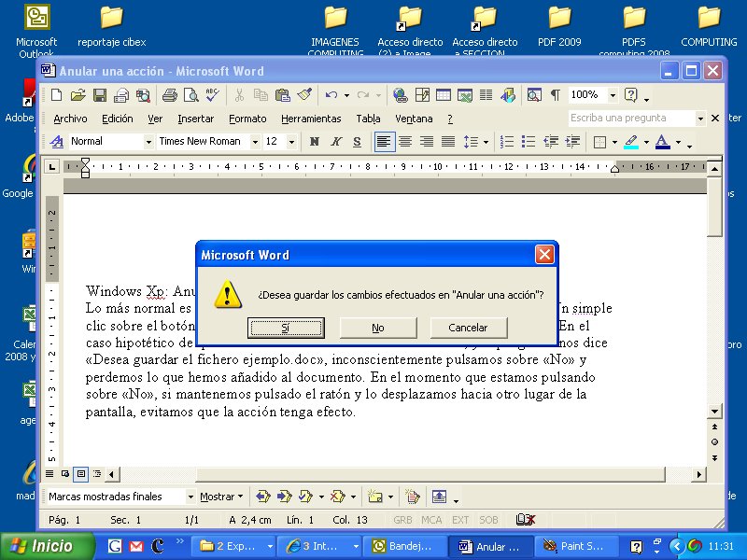Open the Formato menu
Viewport: 747px width, 560px height.
point(247,119)
